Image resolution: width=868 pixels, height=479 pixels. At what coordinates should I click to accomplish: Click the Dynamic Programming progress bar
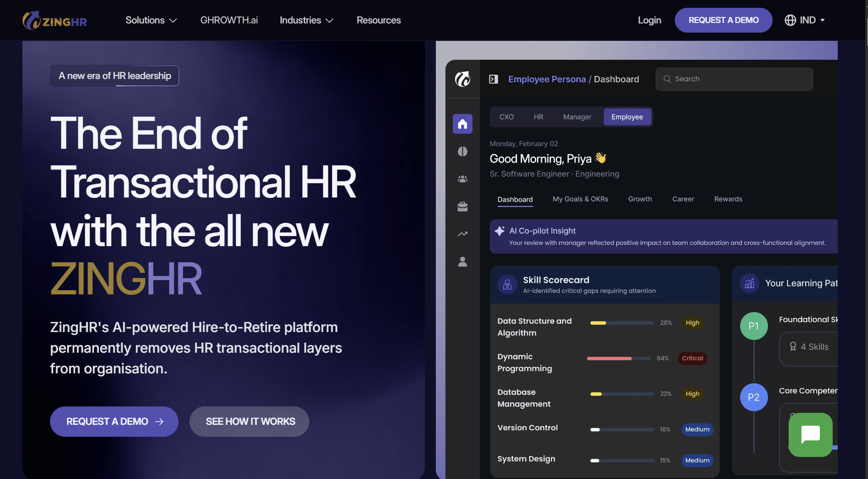[x=619, y=358]
